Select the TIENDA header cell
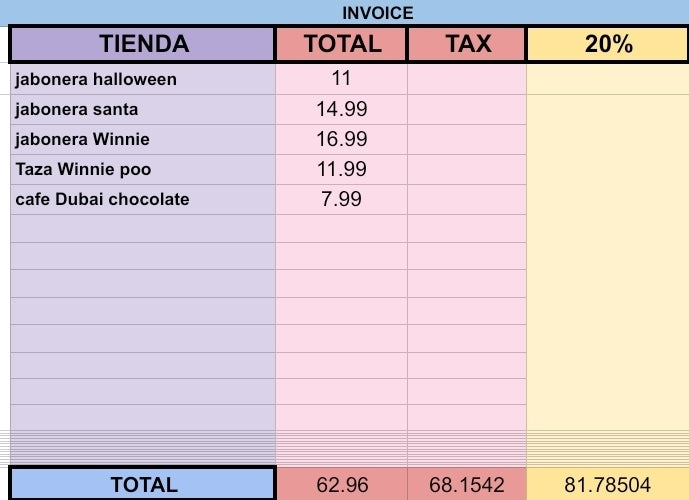 [x=143, y=44]
